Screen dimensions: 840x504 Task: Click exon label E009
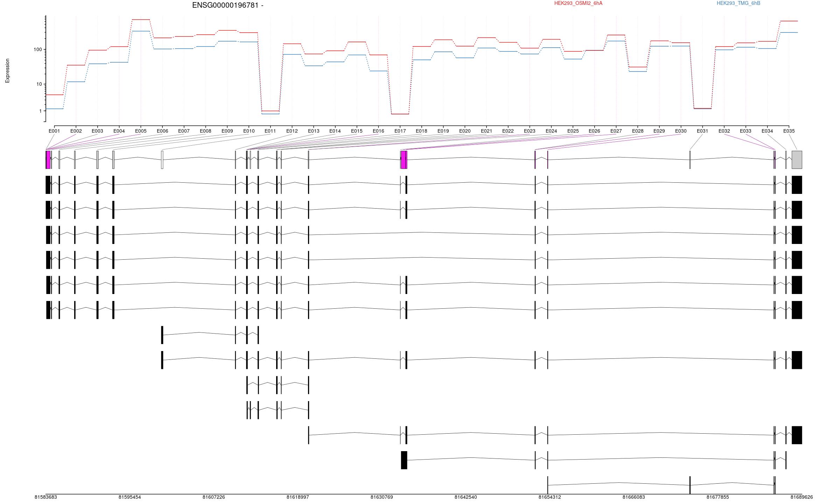point(227,131)
